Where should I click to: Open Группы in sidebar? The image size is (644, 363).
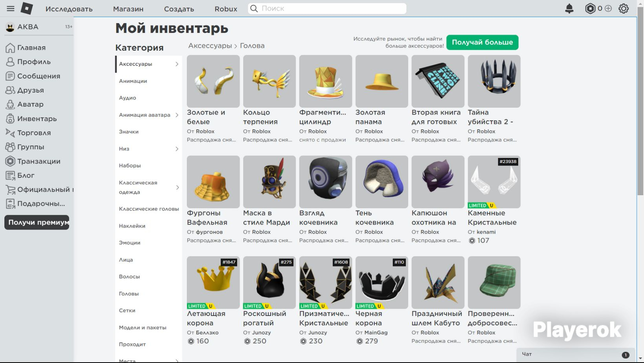[25, 147]
